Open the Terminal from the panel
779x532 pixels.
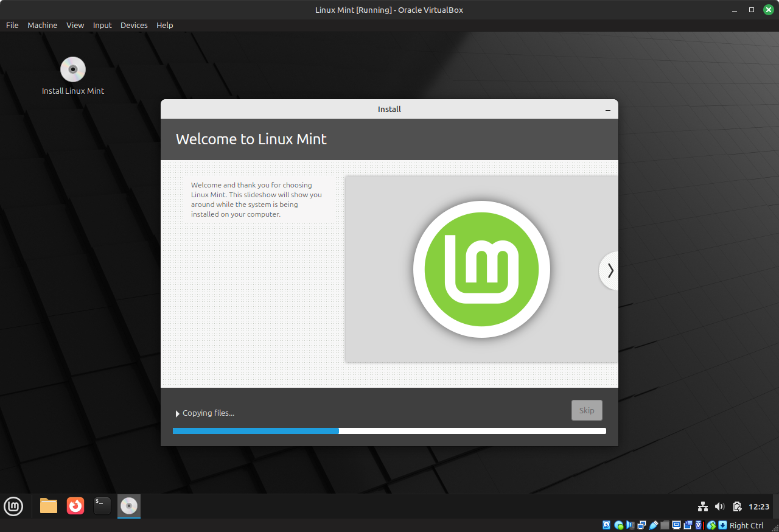click(102, 506)
